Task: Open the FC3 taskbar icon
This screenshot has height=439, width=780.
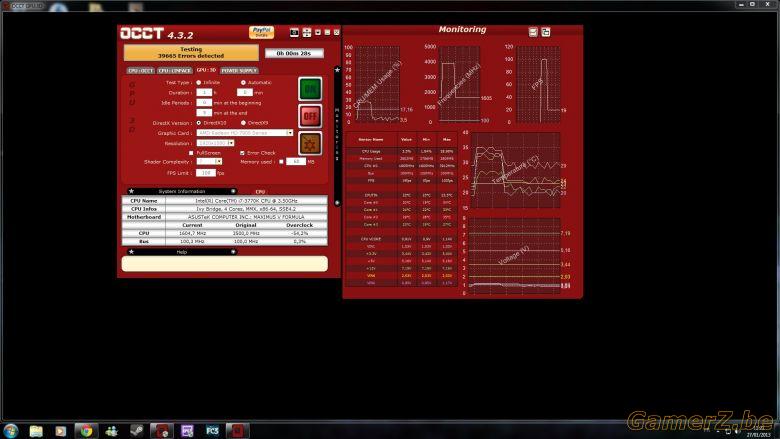Action: (212, 431)
